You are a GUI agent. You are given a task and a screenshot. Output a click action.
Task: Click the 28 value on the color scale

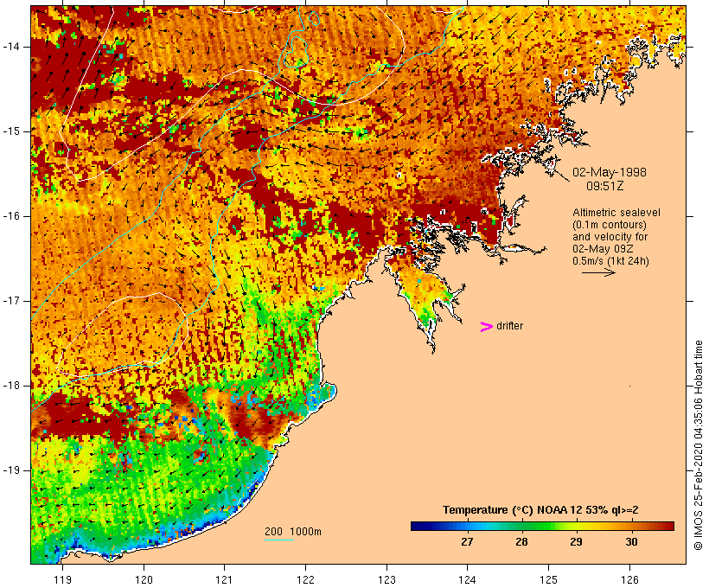point(521,542)
